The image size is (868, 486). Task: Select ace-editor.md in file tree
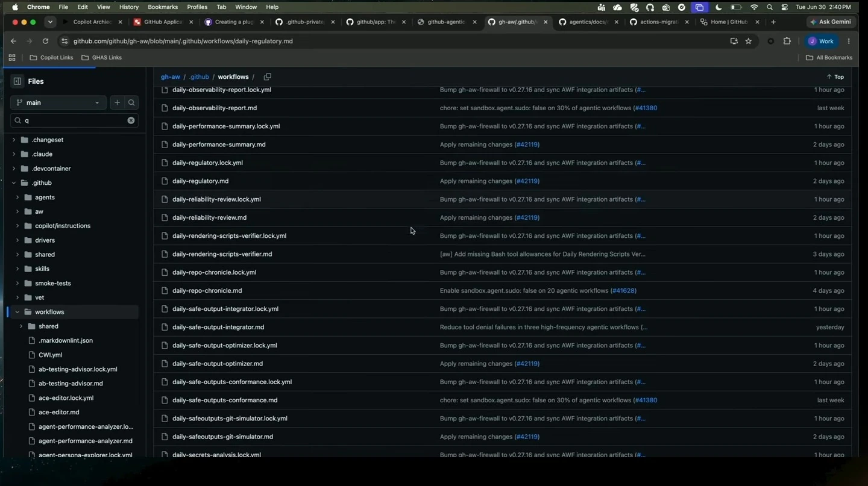pyautogui.click(x=59, y=413)
